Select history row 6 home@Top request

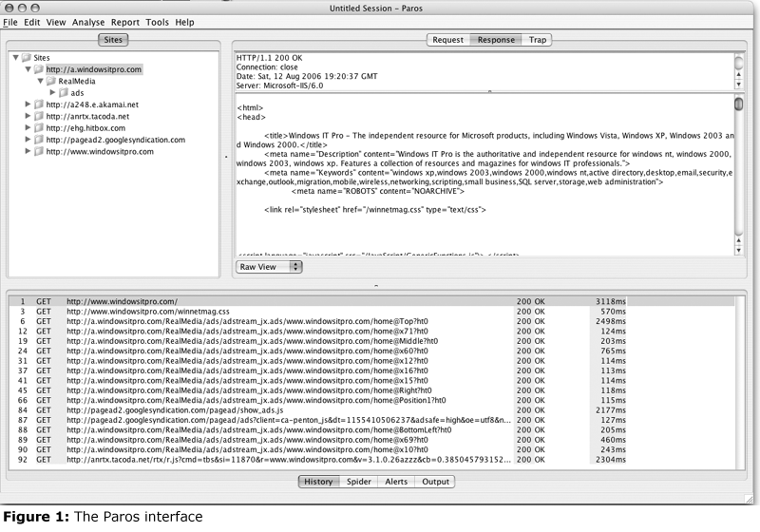click(371, 321)
